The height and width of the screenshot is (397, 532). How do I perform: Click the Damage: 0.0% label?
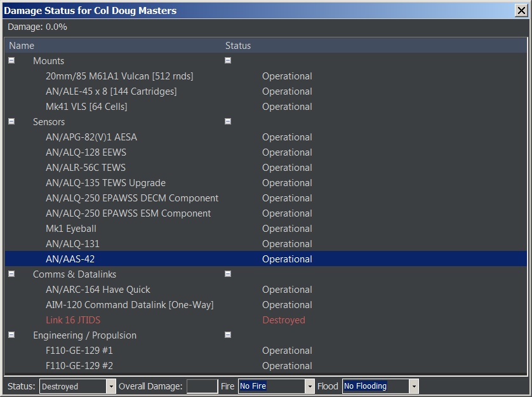pyautogui.click(x=37, y=27)
